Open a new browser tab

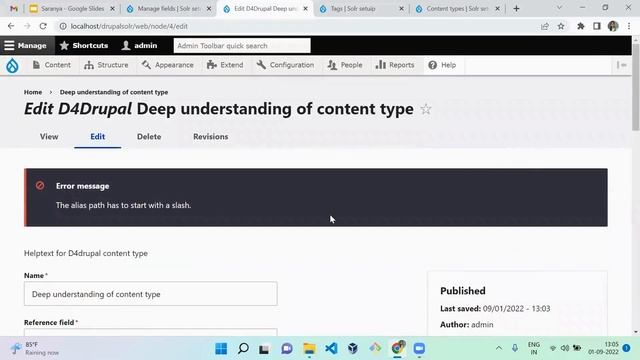point(516,9)
